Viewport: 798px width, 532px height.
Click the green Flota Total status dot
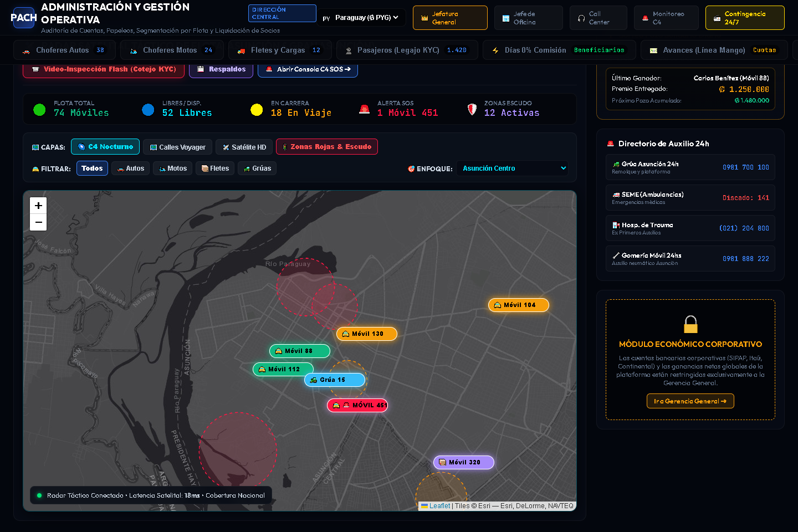tap(39, 110)
